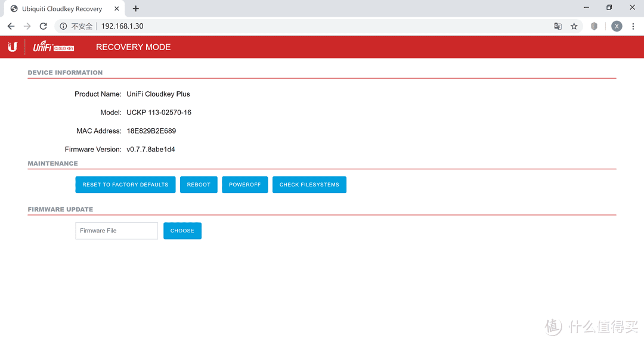Reload the recovery page
Image resolution: width=644 pixels, height=342 pixels.
[x=43, y=26]
